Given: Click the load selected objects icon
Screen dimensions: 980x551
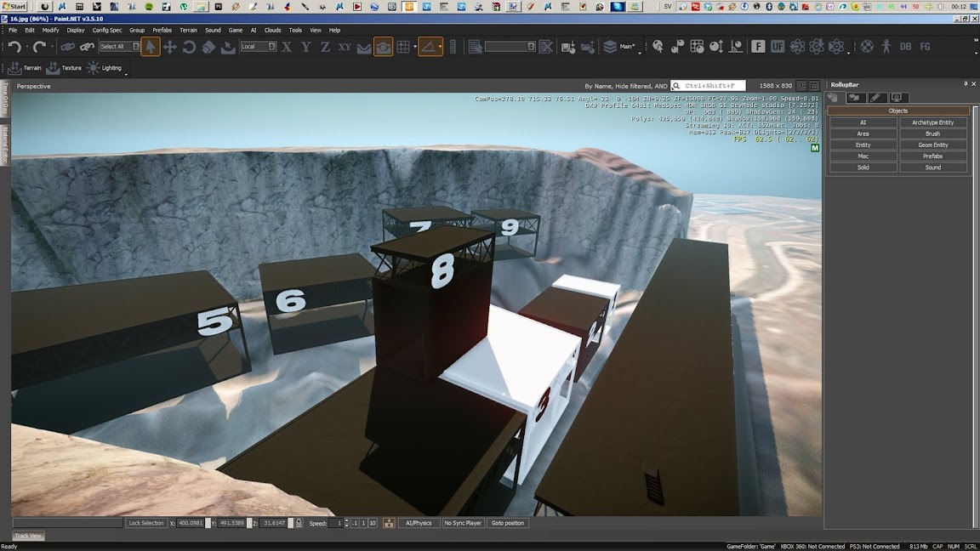Looking at the screenshot, I should [588, 47].
